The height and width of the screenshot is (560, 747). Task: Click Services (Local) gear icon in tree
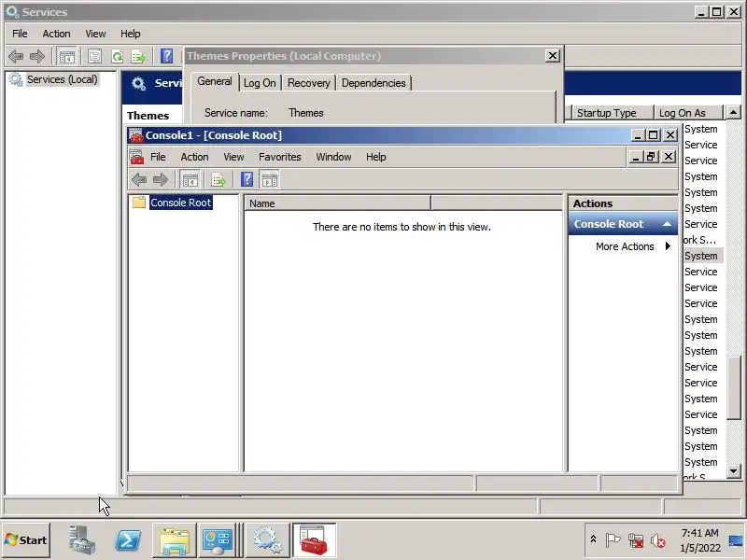click(x=16, y=79)
